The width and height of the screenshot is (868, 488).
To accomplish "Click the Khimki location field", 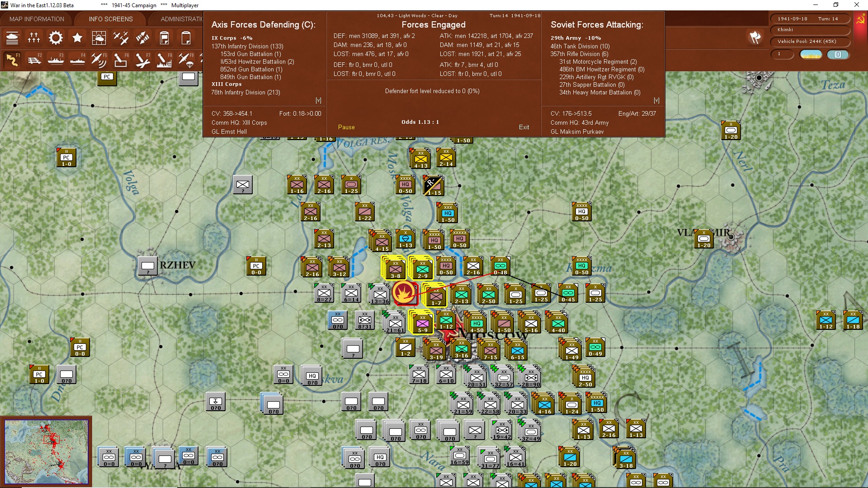I will click(809, 30).
